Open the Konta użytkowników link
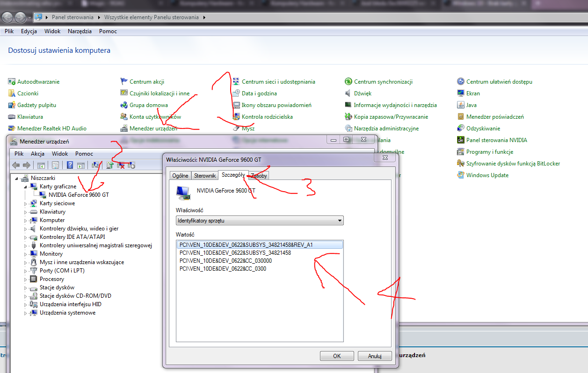 pos(155,117)
